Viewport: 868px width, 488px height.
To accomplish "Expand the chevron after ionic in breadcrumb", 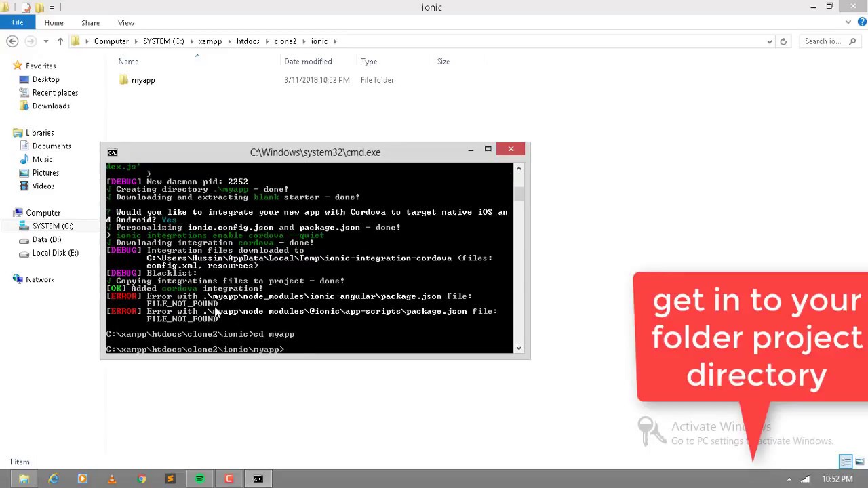I will coord(334,41).
